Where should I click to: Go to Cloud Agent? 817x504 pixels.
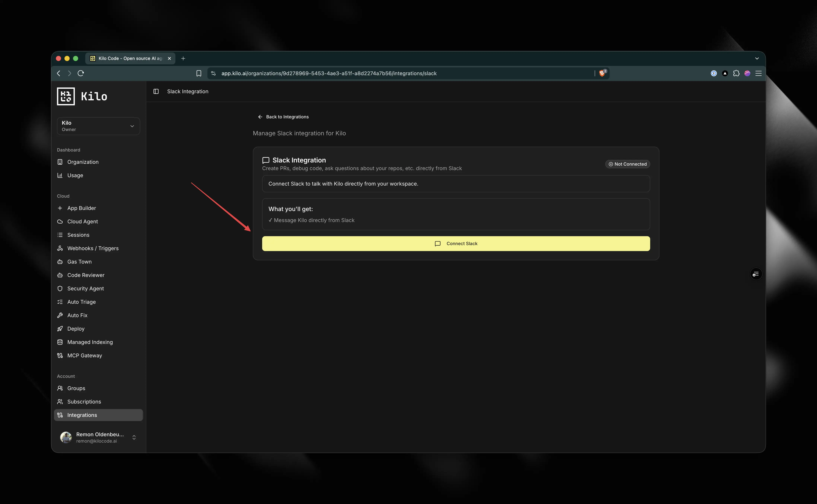[x=98, y=221]
